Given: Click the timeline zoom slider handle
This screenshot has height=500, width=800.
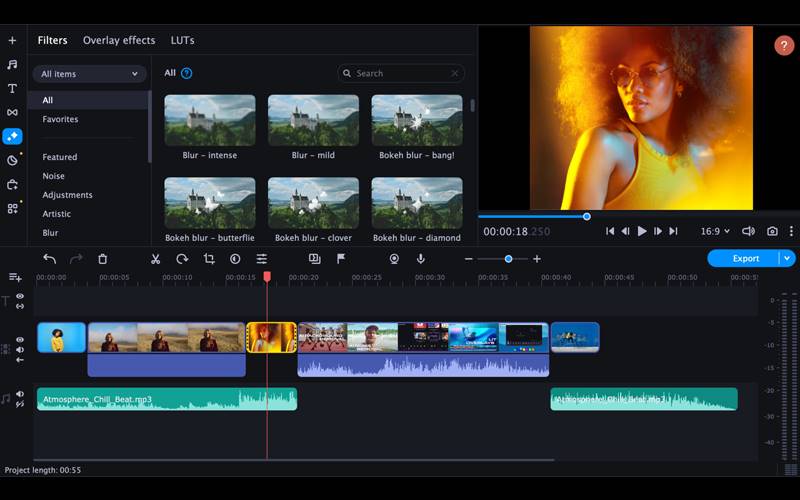Looking at the screenshot, I should (508, 259).
